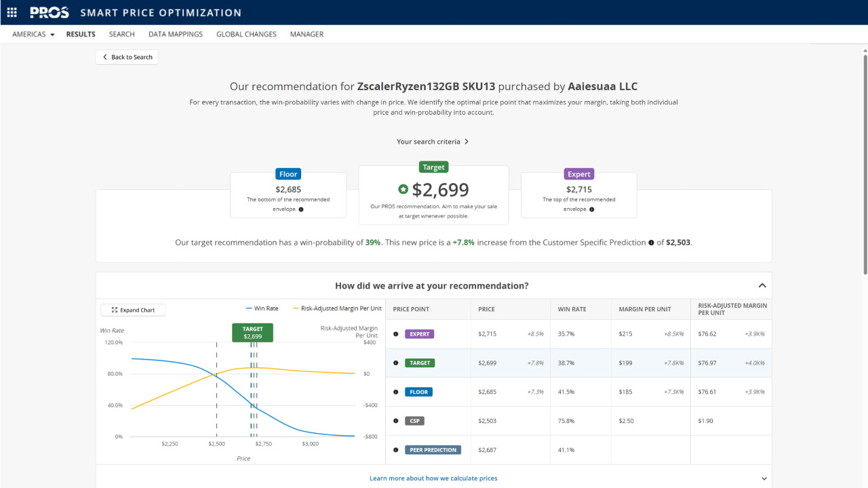The height and width of the screenshot is (488, 868).
Task: Click info icon in CSP table row
Action: (396, 421)
